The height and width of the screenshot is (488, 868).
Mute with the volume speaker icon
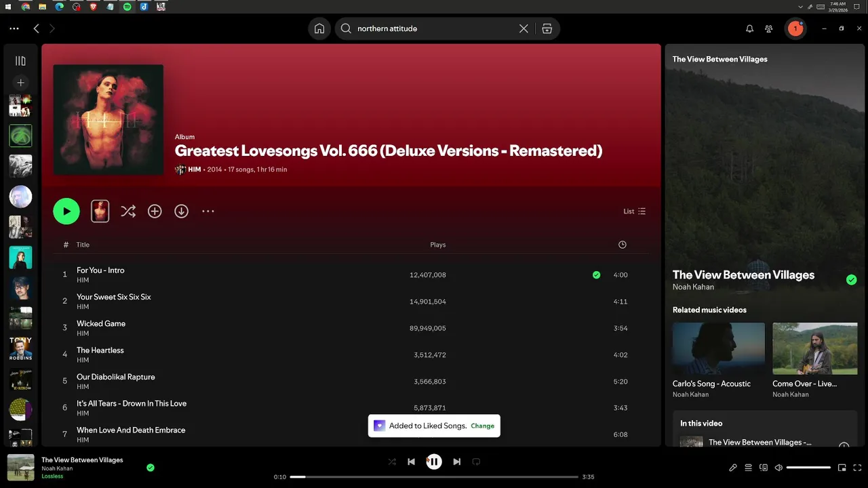pyautogui.click(x=778, y=468)
